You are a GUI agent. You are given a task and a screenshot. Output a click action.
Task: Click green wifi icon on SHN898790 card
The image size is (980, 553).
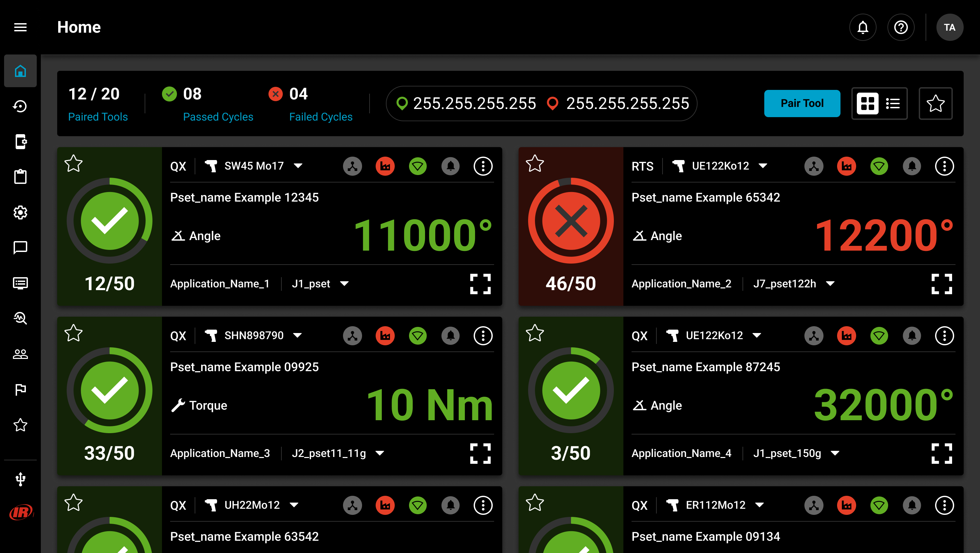(x=418, y=336)
